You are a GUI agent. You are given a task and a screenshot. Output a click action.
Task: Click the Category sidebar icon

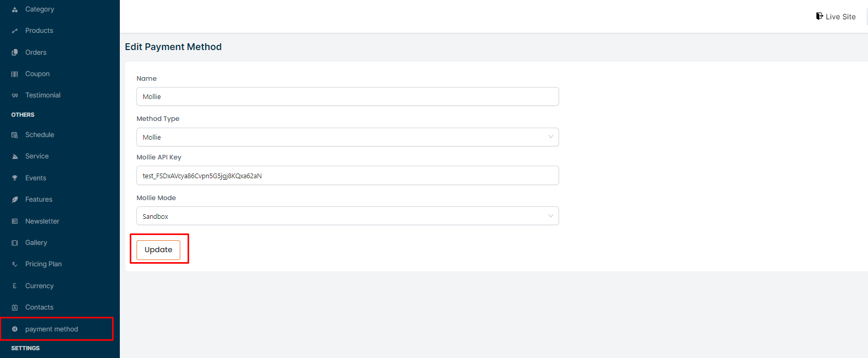[15, 9]
